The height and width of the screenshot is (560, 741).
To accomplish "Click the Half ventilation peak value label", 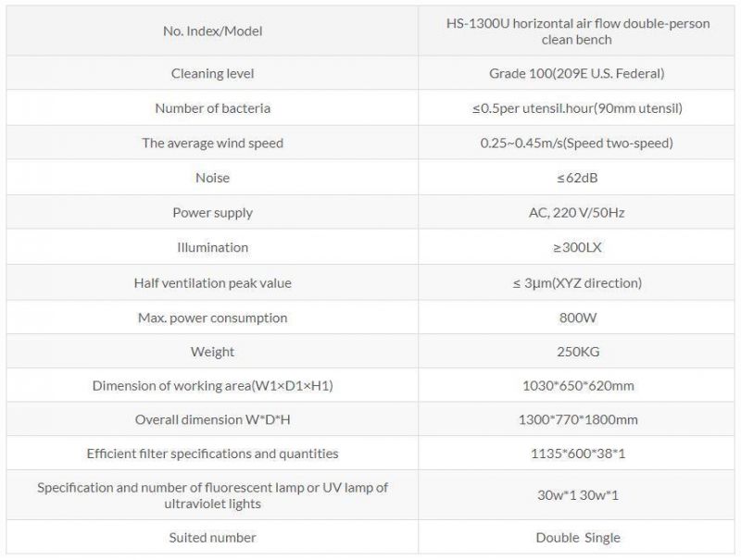I will click(213, 283).
